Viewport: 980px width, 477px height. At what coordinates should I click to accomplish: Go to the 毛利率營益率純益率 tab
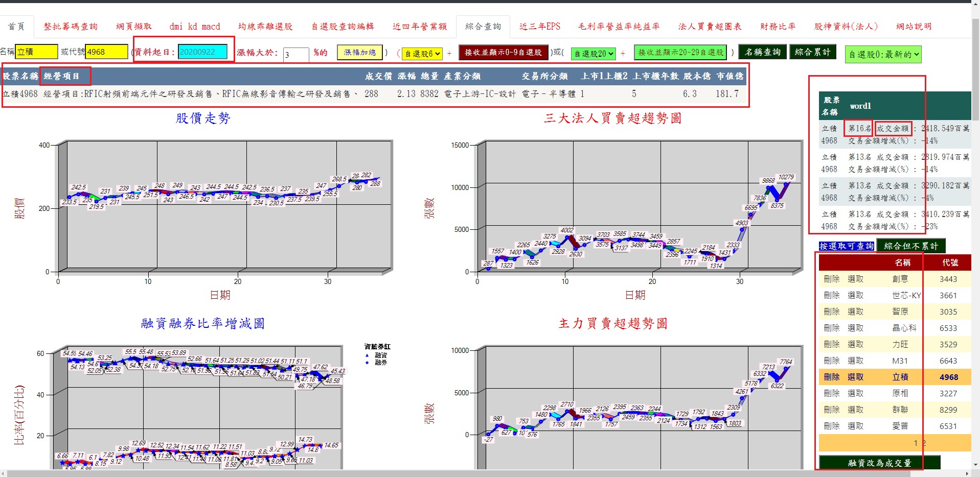[619, 27]
